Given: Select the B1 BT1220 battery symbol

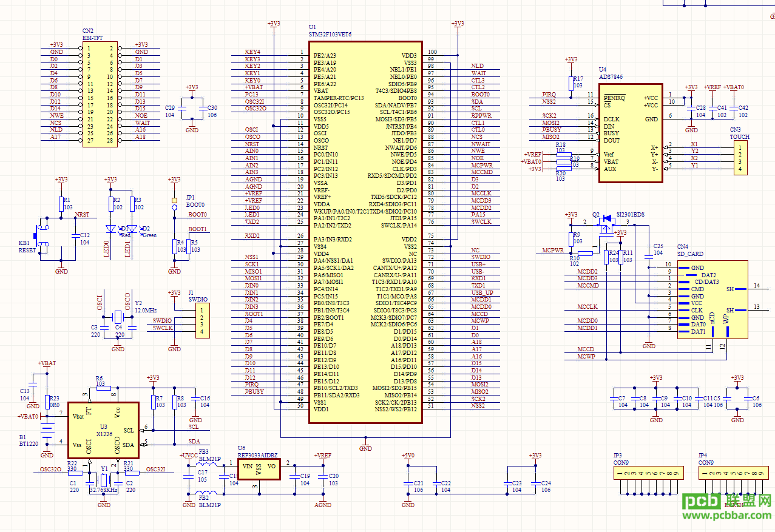Looking at the screenshot, I should coord(47,431).
